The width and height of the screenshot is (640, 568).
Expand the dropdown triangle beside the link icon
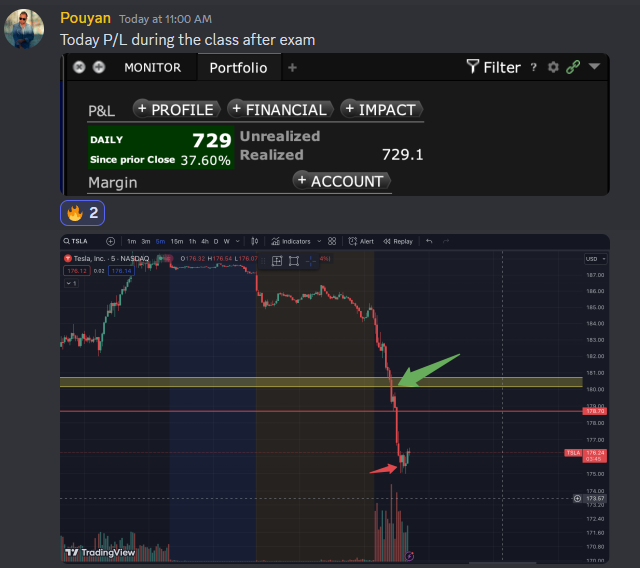click(594, 66)
